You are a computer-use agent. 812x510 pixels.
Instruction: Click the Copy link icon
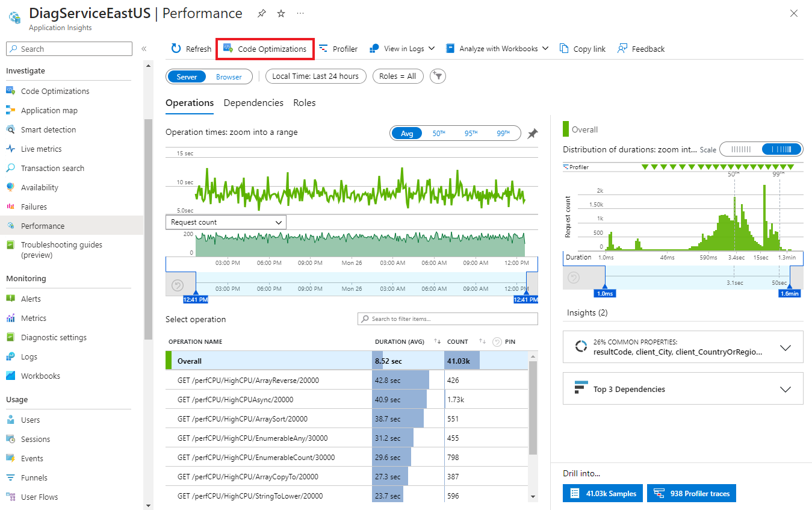563,49
